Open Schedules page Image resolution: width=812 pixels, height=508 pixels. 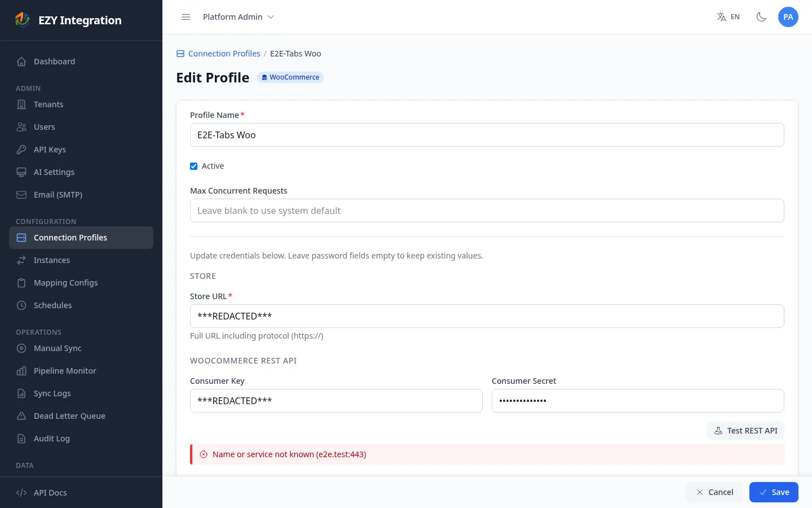pyautogui.click(x=81, y=305)
